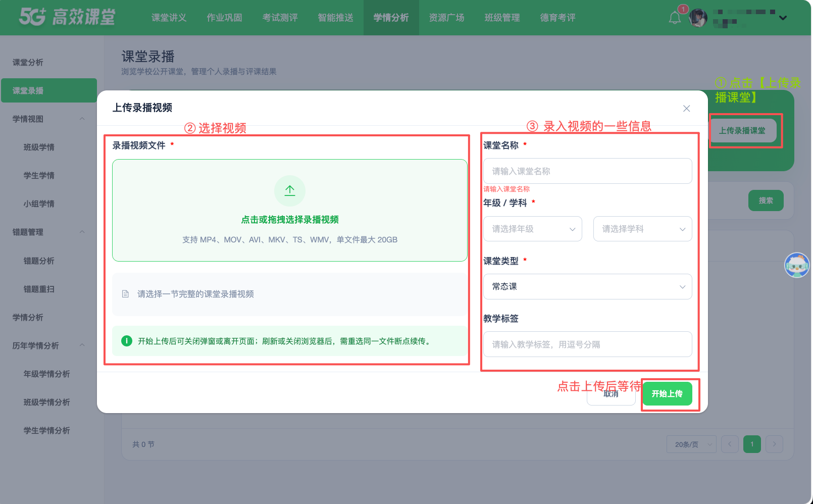Viewport: 813px width, 504px height.
Task: Open the 资源广场 top menu
Action: click(x=447, y=18)
